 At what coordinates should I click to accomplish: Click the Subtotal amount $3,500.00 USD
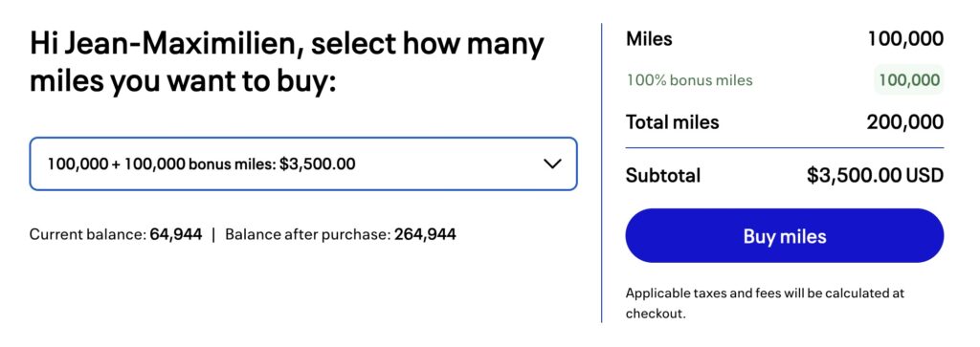[875, 175]
